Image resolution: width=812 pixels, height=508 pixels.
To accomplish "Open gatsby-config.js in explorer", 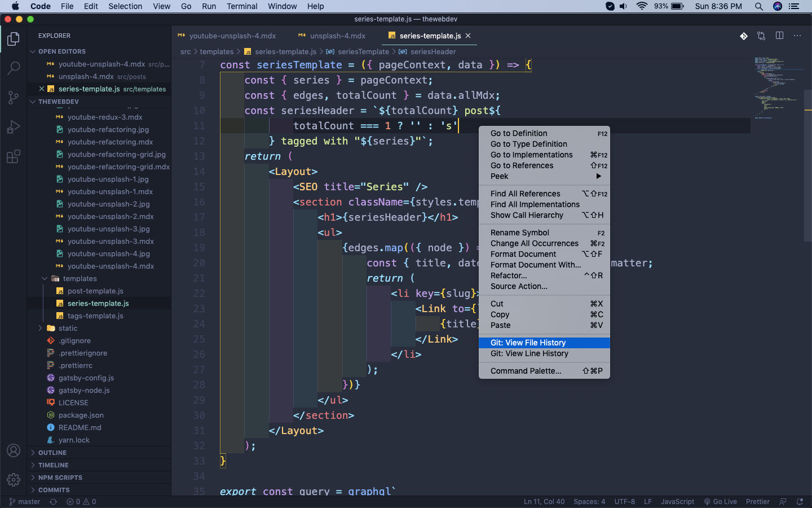I will (x=86, y=378).
